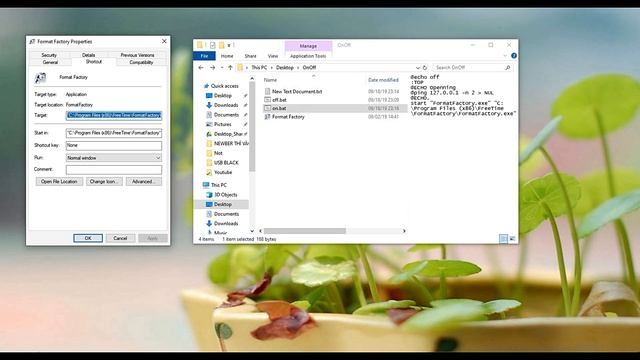Open the Manage Application Tools tab
640x360 pixels.
[x=308, y=56]
